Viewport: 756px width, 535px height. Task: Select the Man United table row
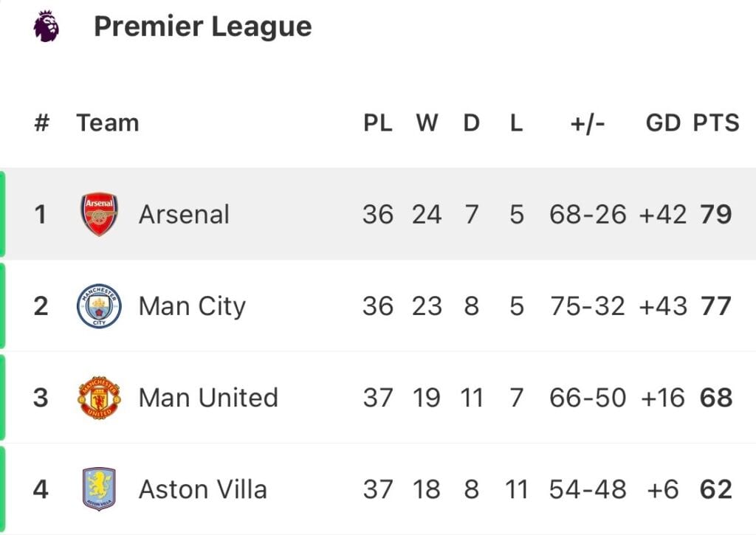coord(378,398)
